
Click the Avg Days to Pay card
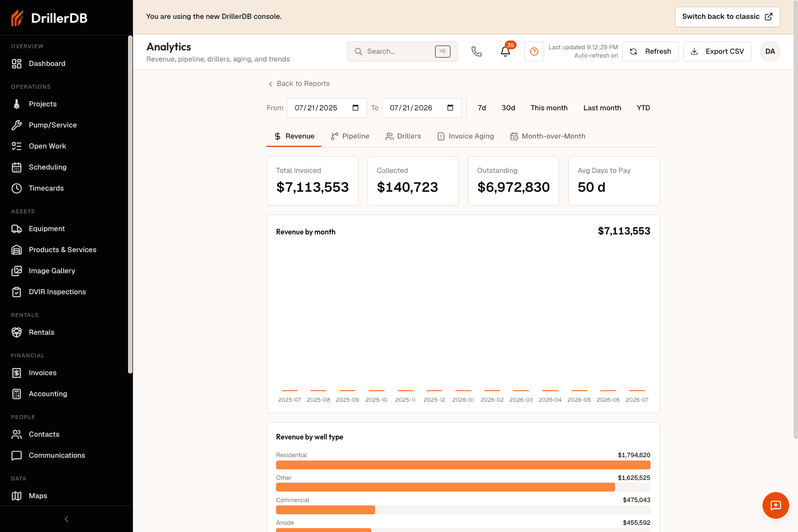coord(614,181)
